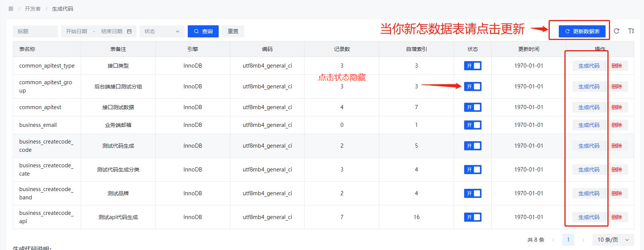Click the 记录数 column header
The height and width of the screenshot is (250, 644).
342,49
